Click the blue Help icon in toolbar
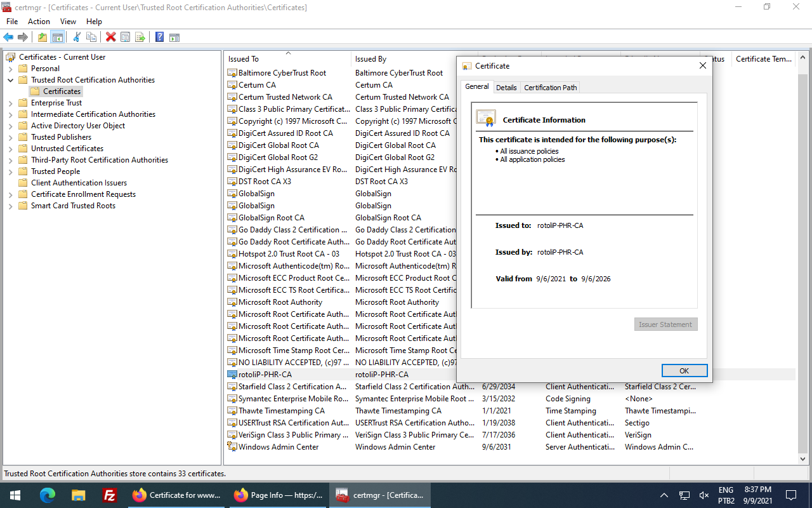The image size is (812, 508). [159, 37]
